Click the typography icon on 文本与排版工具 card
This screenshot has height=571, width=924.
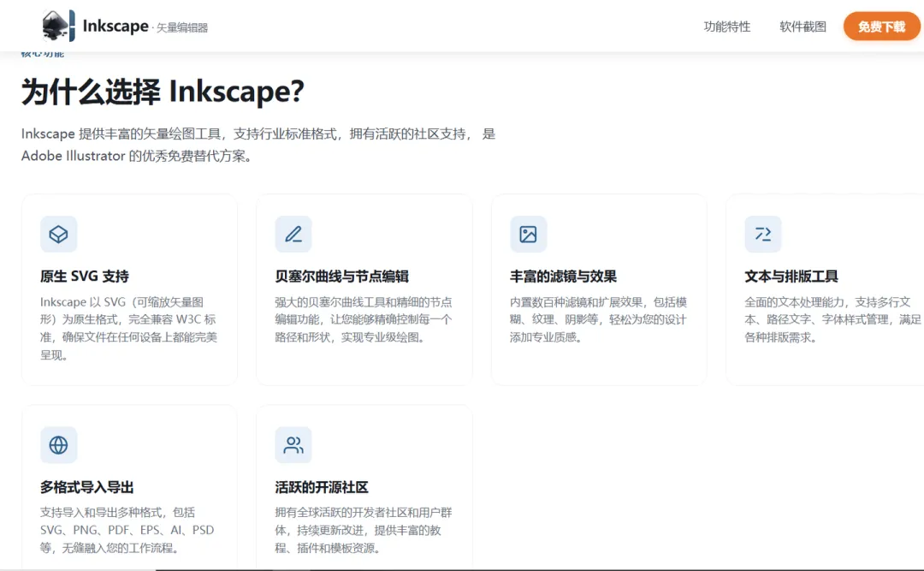point(763,235)
